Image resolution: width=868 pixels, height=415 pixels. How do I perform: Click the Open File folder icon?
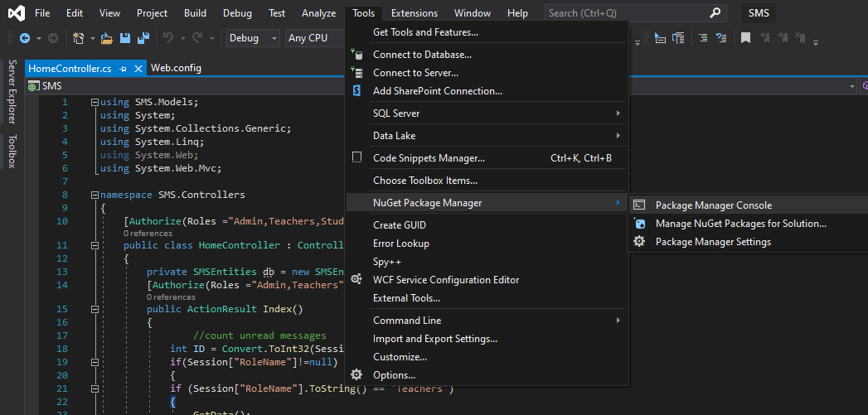coord(107,38)
